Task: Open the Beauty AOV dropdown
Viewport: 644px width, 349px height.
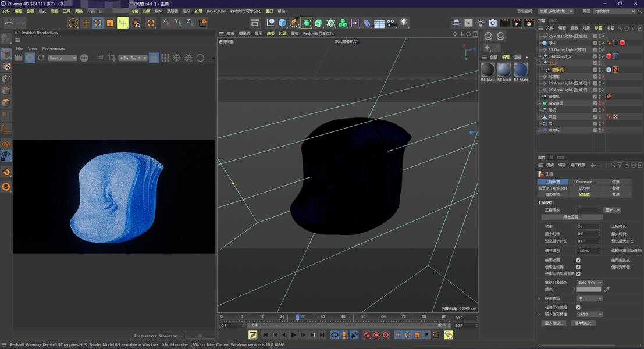Action: [62, 58]
